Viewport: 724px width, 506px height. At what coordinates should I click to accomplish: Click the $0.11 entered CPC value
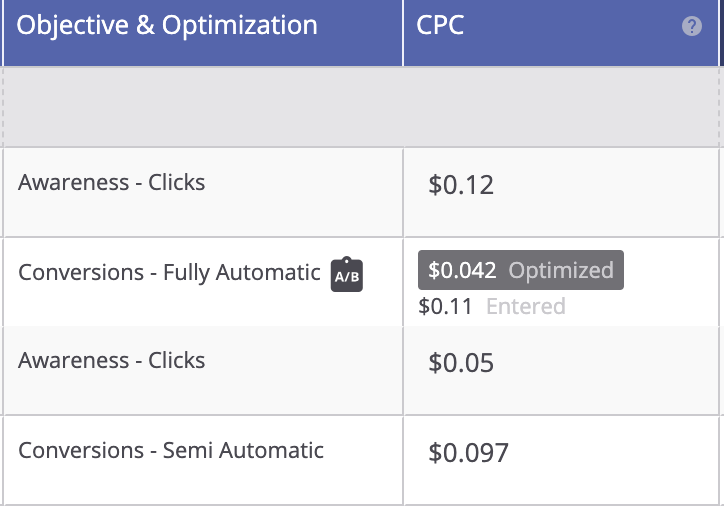pos(445,306)
